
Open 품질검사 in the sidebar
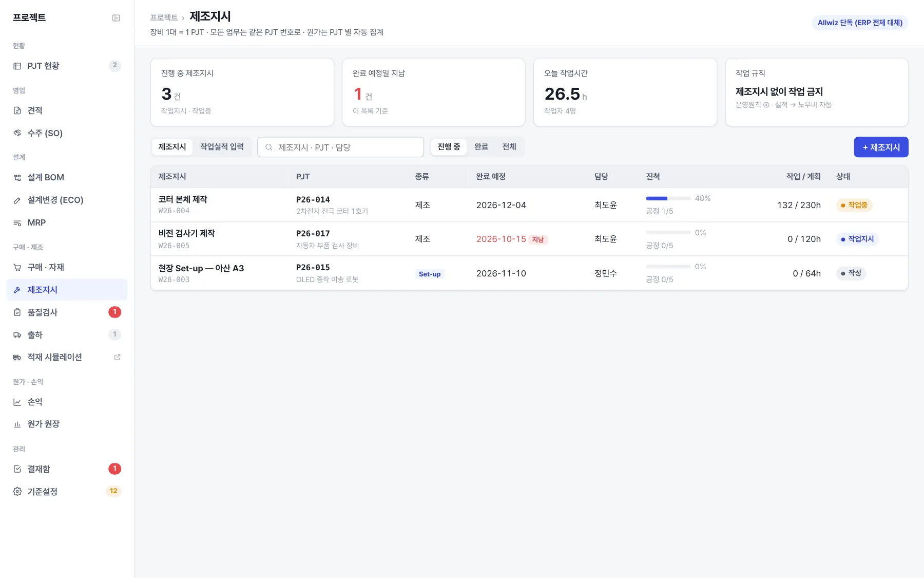point(67,312)
